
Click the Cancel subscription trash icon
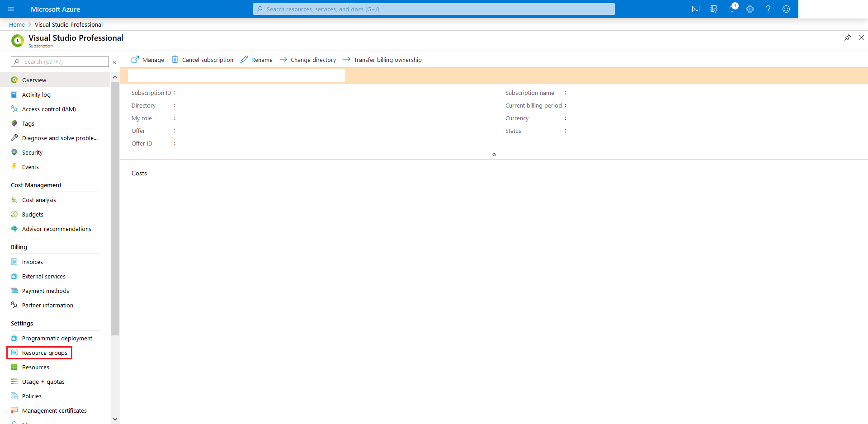[x=175, y=60]
